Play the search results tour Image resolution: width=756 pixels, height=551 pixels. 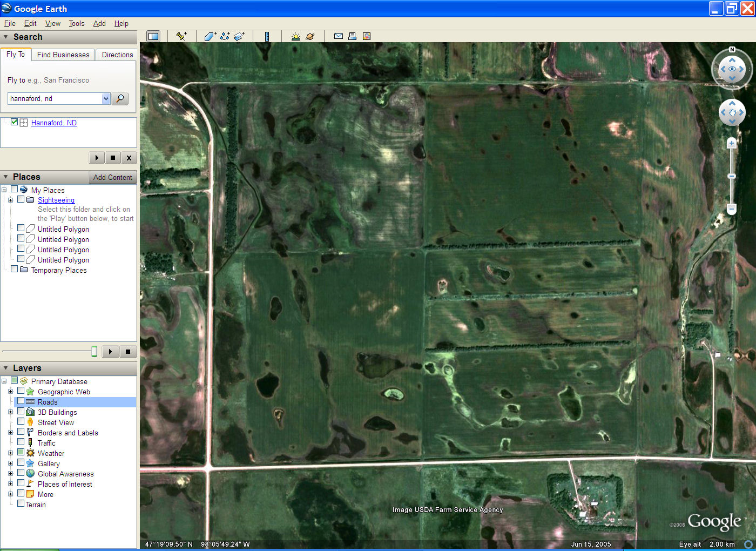pos(97,158)
